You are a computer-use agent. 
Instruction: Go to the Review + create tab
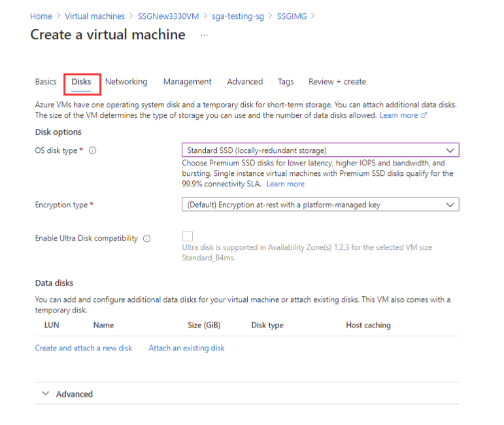tap(337, 82)
